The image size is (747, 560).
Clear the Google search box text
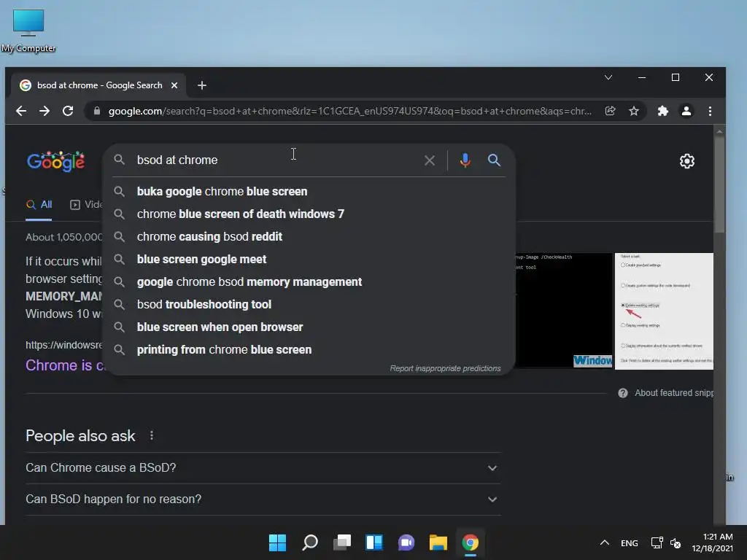pyautogui.click(x=430, y=160)
